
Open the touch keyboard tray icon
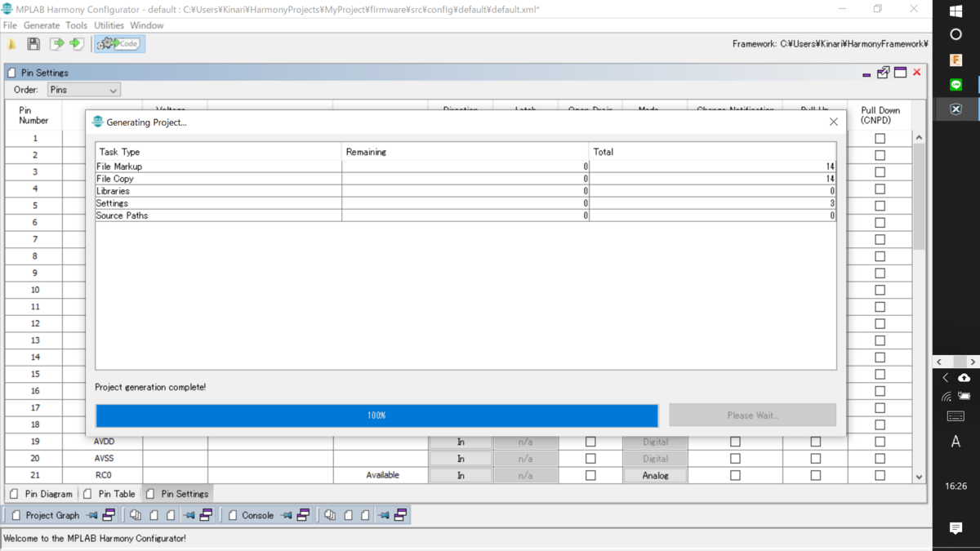coord(956,416)
